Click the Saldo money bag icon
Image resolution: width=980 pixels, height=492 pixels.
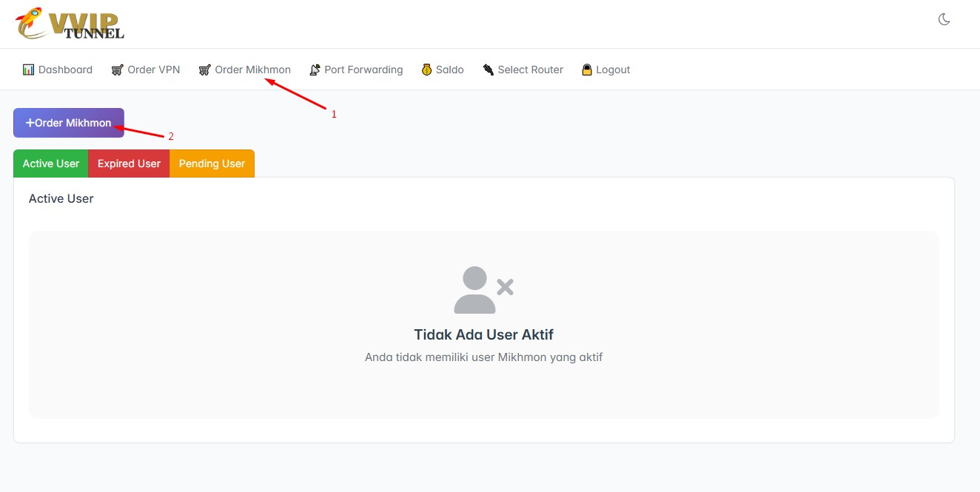coord(426,70)
